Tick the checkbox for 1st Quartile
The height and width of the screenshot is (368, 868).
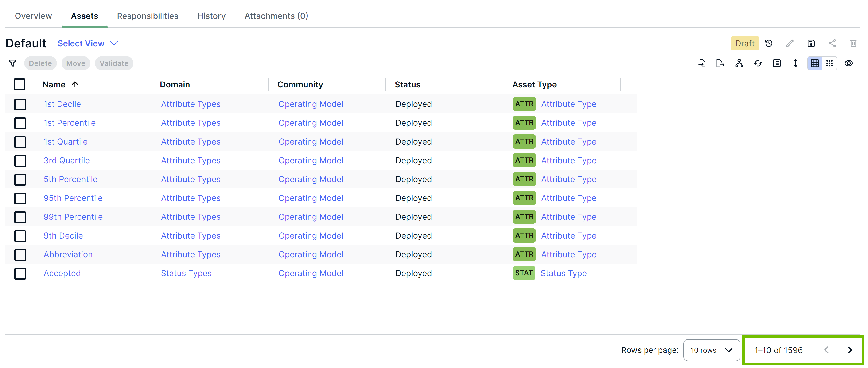[x=20, y=142]
